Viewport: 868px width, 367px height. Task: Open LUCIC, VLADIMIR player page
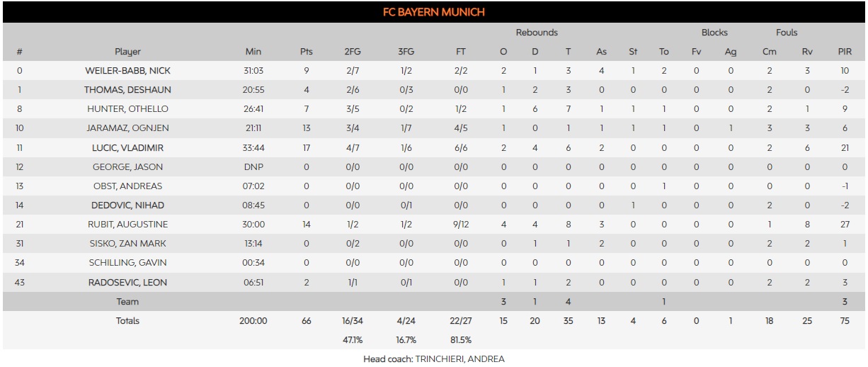[x=127, y=147]
